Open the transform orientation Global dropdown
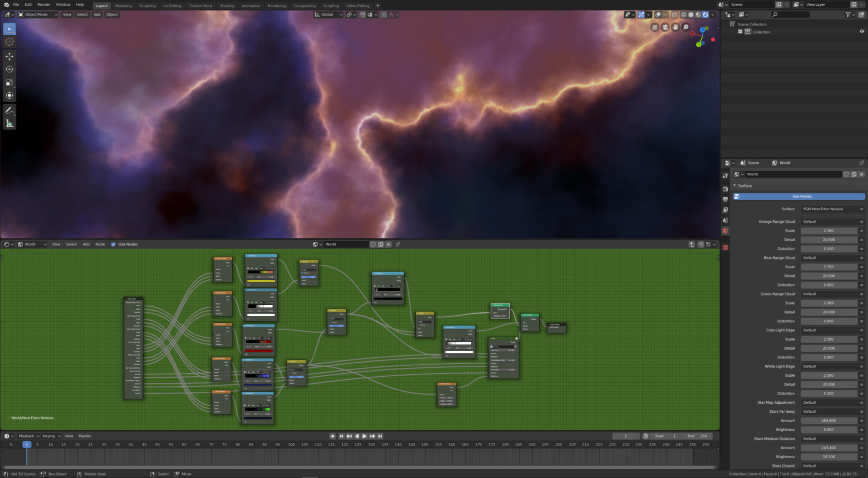 (x=328, y=14)
